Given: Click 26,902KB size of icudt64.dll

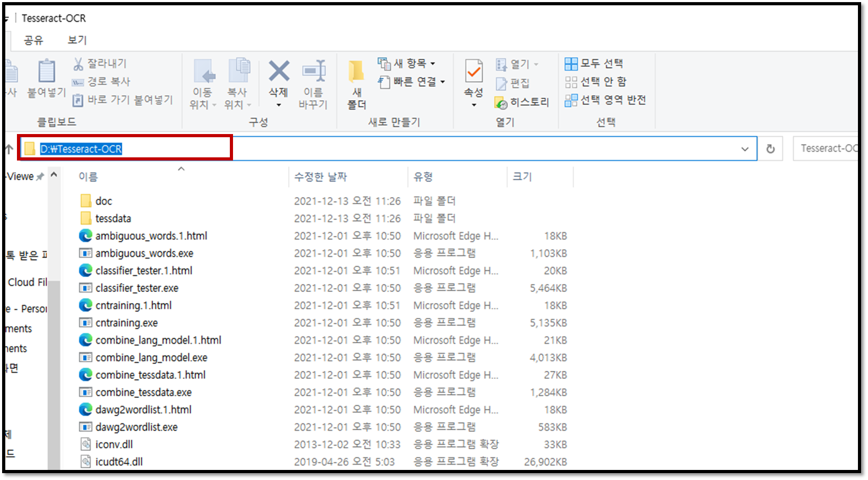Looking at the screenshot, I should [x=545, y=461].
